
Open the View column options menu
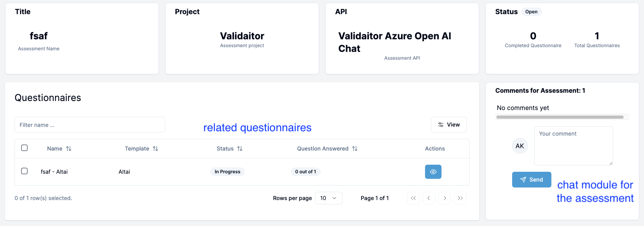point(449,125)
